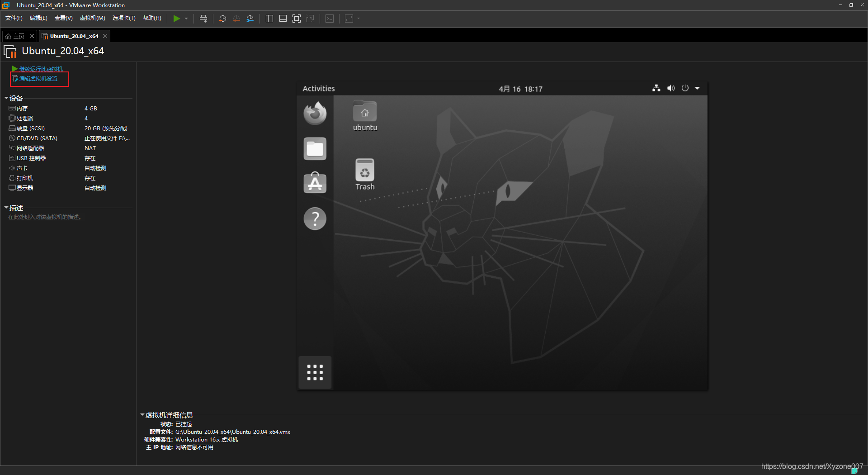
Task: Select the 显示器 device row
Action: pos(70,188)
